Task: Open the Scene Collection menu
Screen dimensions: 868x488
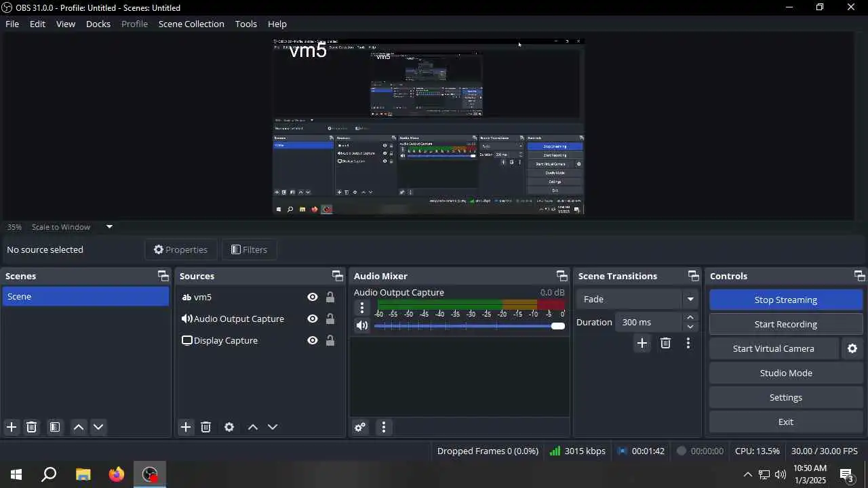Action: click(x=191, y=24)
